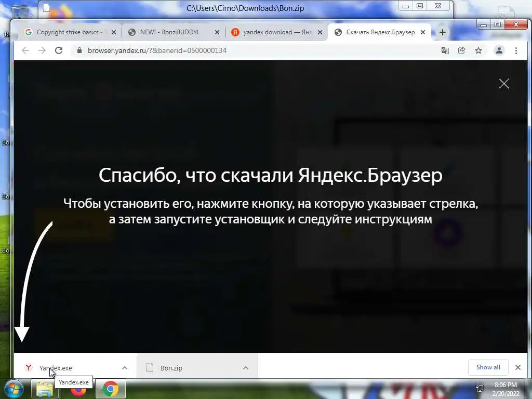Open the Windows Start menu

pyautogui.click(x=14, y=389)
